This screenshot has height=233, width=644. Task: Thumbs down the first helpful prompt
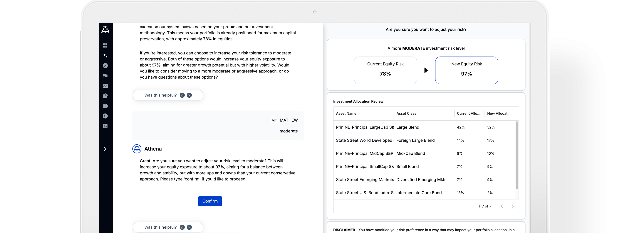click(x=189, y=95)
